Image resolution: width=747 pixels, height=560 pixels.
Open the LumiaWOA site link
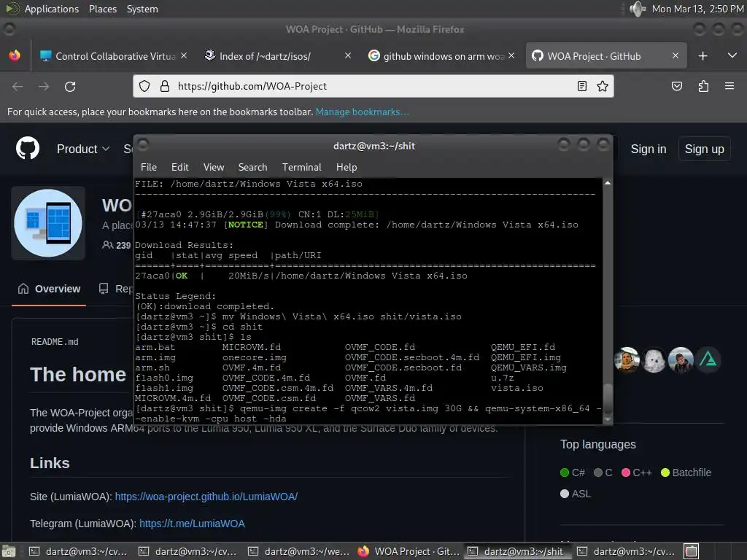pos(206,496)
